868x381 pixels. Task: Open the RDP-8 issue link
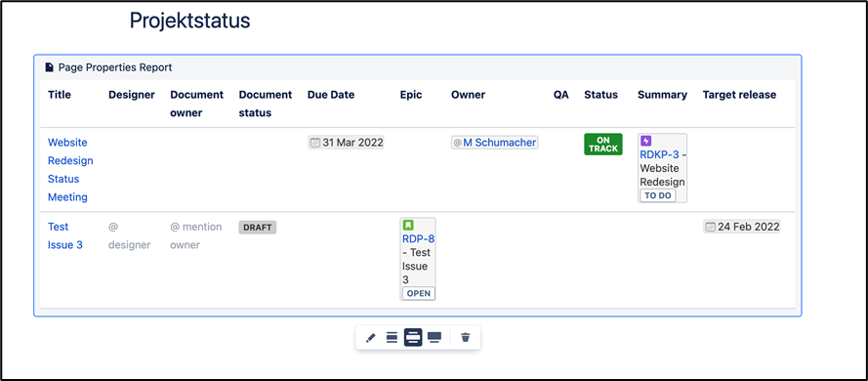[x=418, y=239]
